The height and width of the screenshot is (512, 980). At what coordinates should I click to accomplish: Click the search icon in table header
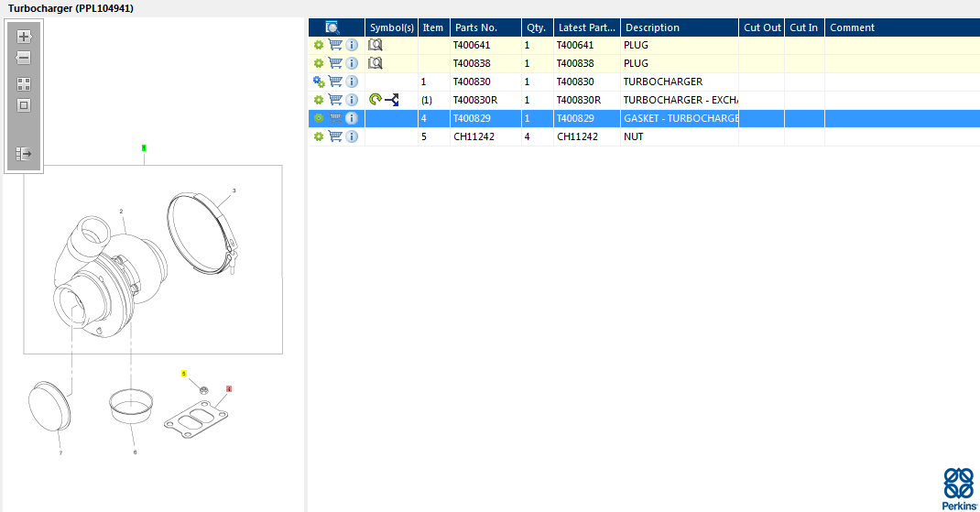[332, 27]
